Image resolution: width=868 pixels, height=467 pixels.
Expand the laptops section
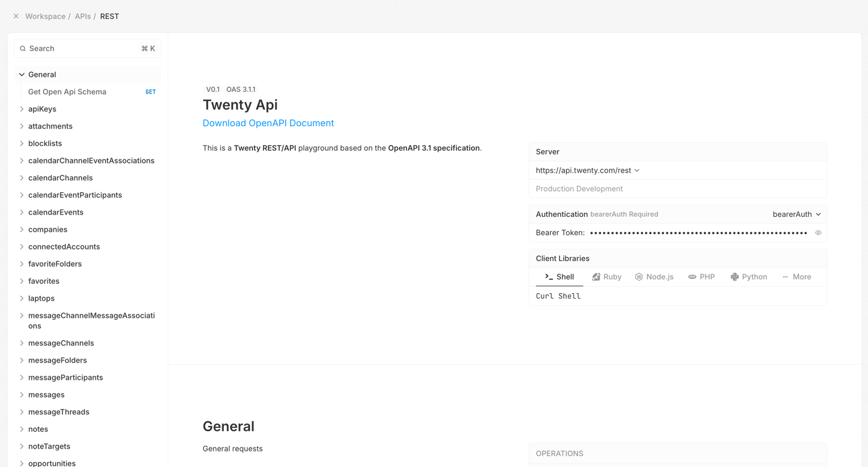pos(22,298)
